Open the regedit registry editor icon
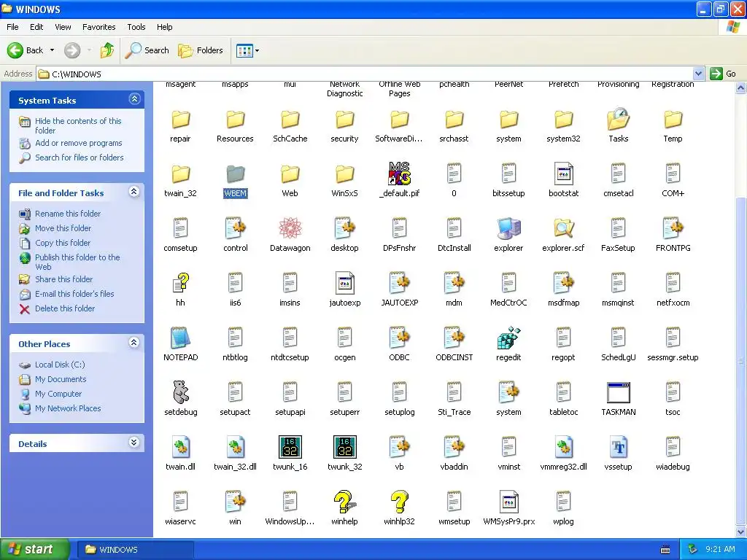This screenshot has width=747, height=560. tap(508, 338)
